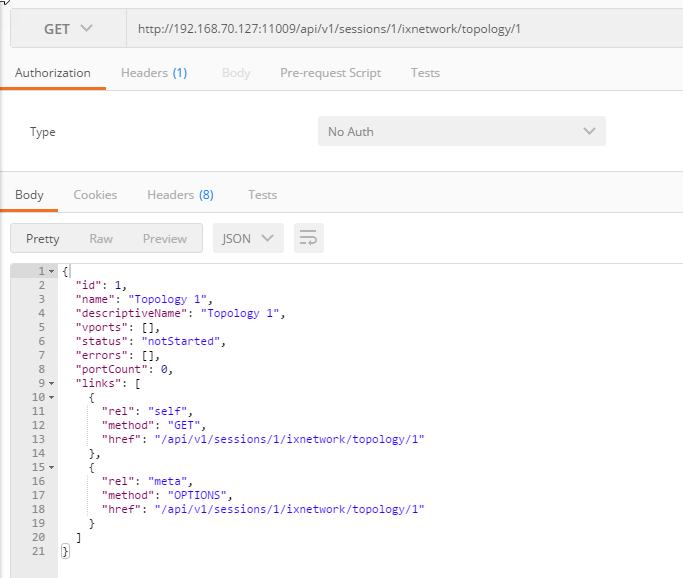The width and height of the screenshot is (683, 578).
Task: Collapse the root object at line 1
Action: click(x=51, y=272)
